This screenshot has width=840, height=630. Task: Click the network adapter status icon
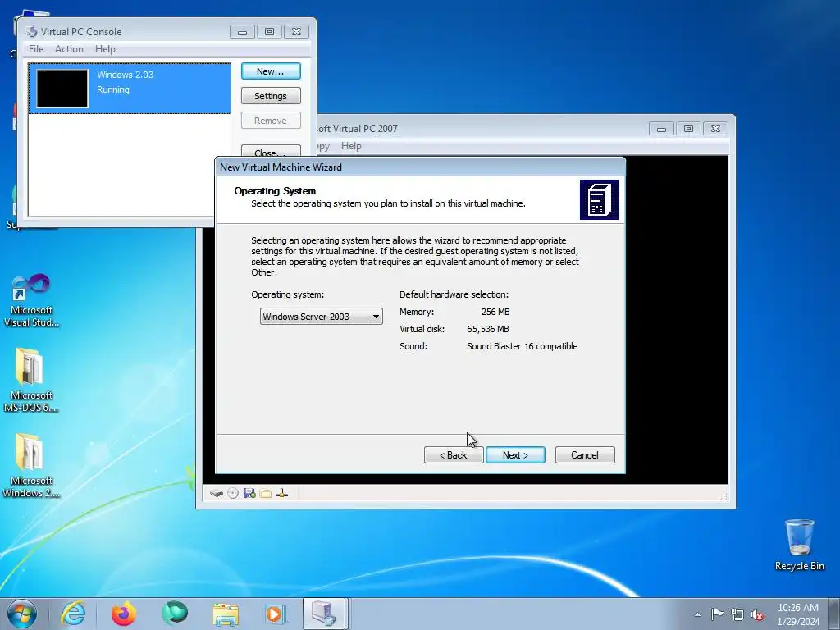282,493
